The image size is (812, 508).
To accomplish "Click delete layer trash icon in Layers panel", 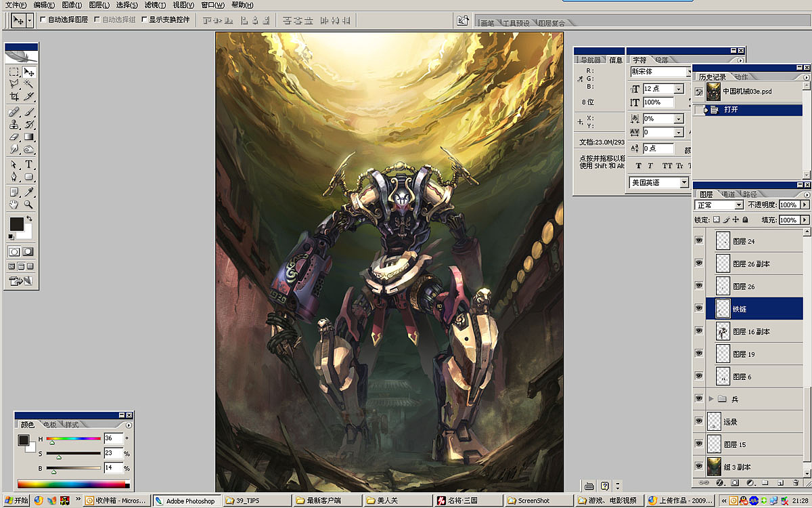I will pos(796,483).
